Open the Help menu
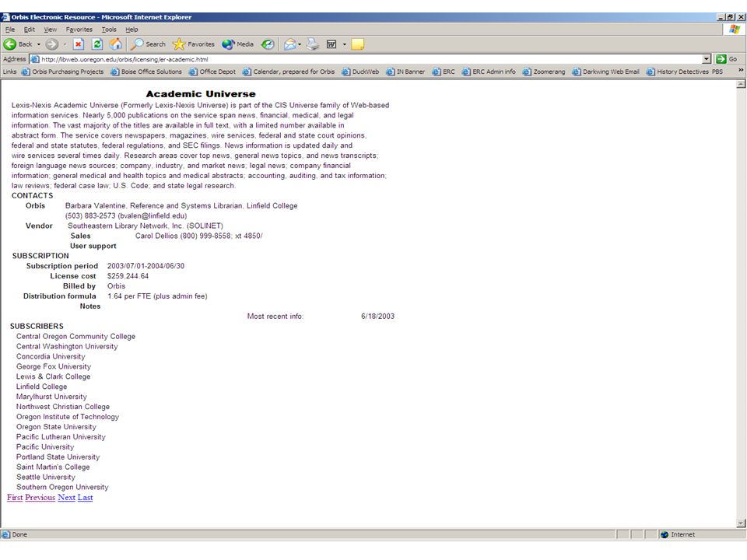The image size is (747, 560). click(x=132, y=30)
